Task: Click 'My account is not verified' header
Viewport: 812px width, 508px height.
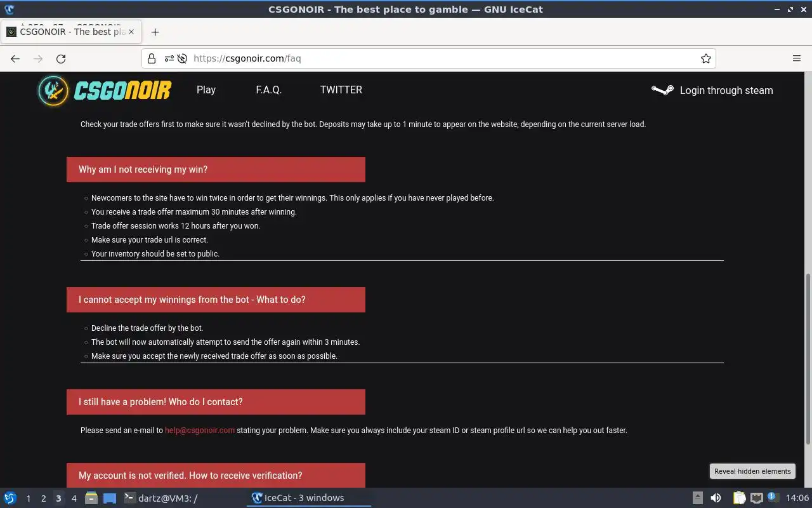Action: tap(216, 476)
